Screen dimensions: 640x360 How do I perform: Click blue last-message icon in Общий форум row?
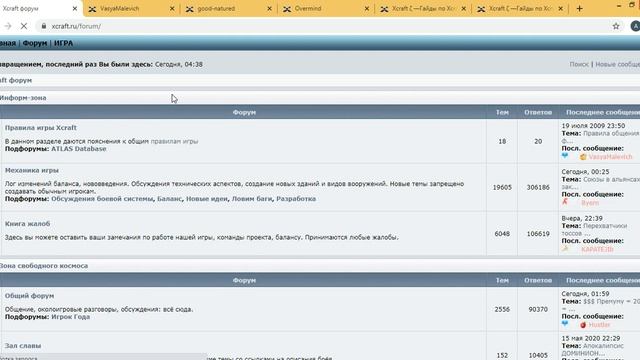tap(565, 324)
